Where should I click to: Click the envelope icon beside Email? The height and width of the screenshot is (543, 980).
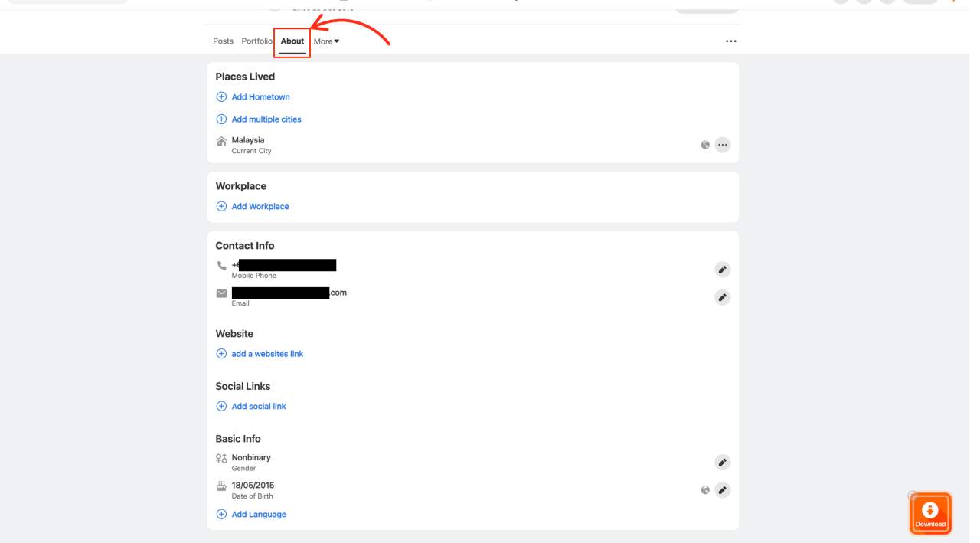point(221,293)
